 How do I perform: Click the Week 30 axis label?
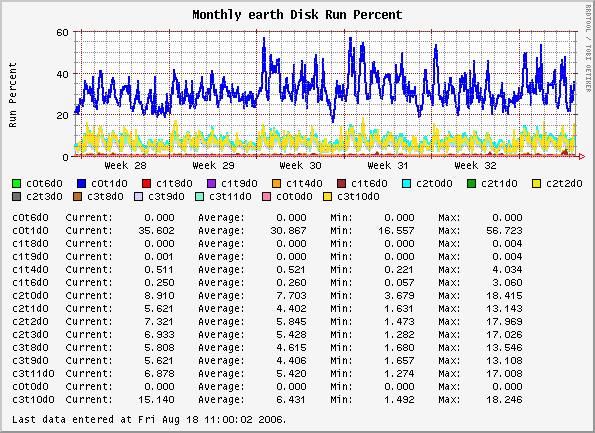[300, 165]
